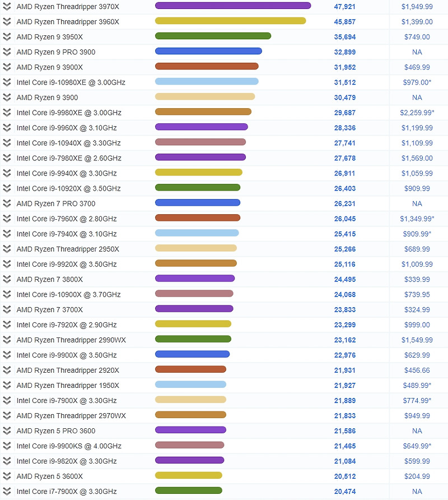The width and height of the screenshot is (448, 500).
Task: Click the purple benchmark bar for Threadripper 3970X
Action: click(x=232, y=6)
